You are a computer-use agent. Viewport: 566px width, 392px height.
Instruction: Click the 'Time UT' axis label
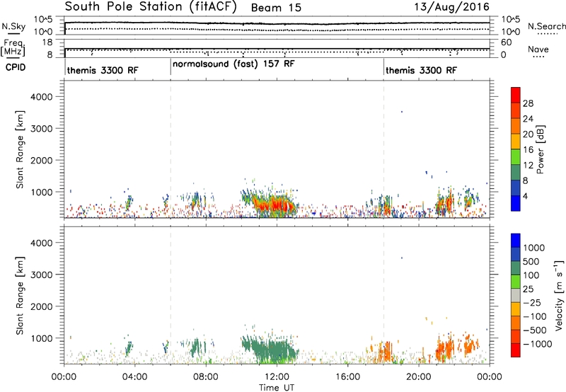click(277, 388)
